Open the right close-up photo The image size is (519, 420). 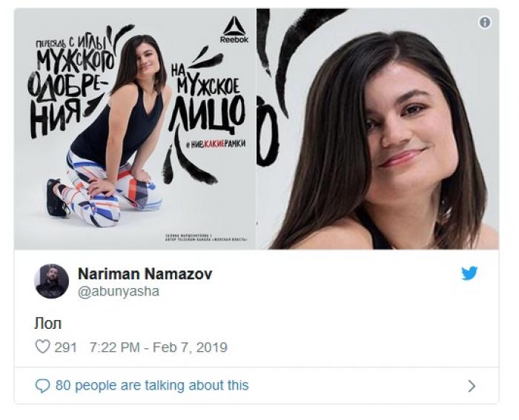pyautogui.click(x=378, y=129)
